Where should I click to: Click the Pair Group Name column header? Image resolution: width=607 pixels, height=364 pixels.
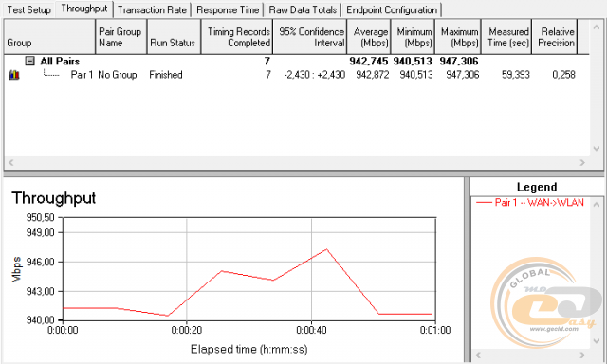coord(121,37)
